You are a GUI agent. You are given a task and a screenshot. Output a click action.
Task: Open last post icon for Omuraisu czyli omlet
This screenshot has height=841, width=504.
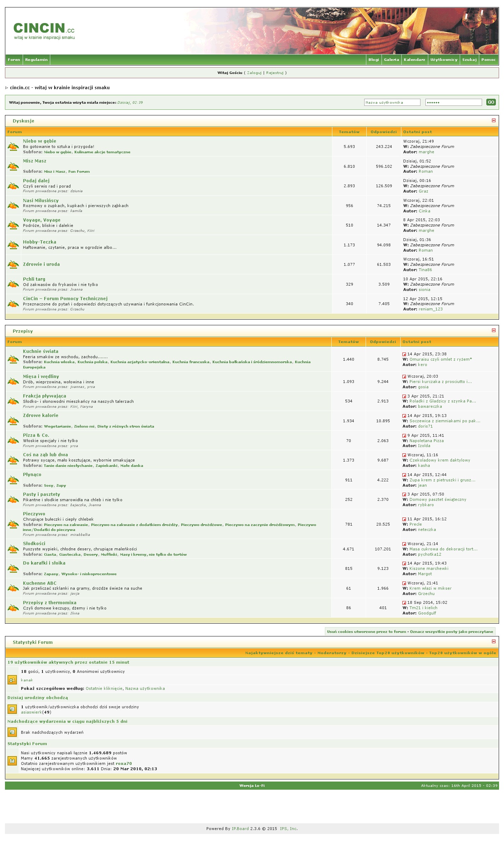(404, 354)
